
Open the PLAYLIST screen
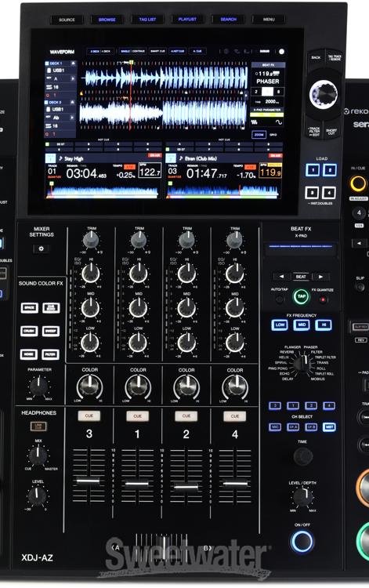click(x=188, y=20)
